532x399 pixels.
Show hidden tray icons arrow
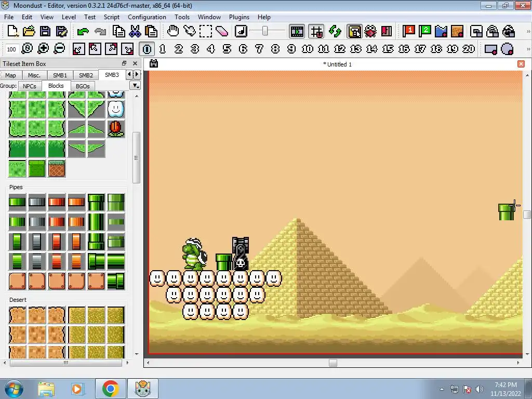point(442,389)
